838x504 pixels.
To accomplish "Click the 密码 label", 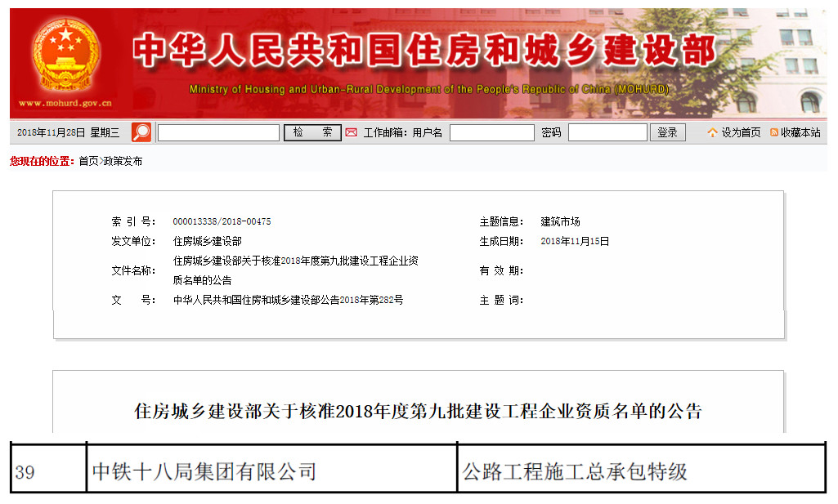I will click(551, 132).
